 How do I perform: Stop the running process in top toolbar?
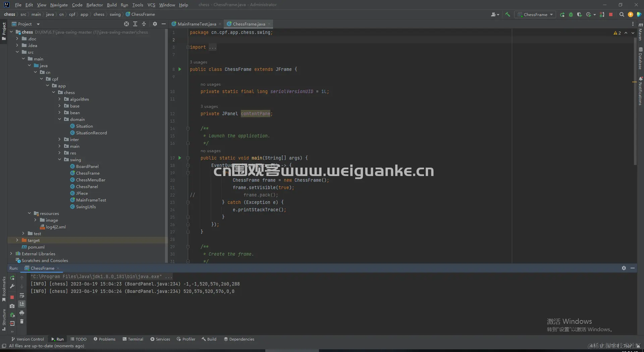coord(611,14)
